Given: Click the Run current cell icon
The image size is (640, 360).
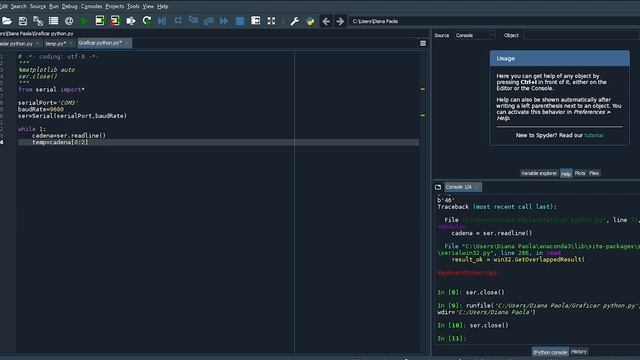Looking at the screenshot, I should point(100,21).
